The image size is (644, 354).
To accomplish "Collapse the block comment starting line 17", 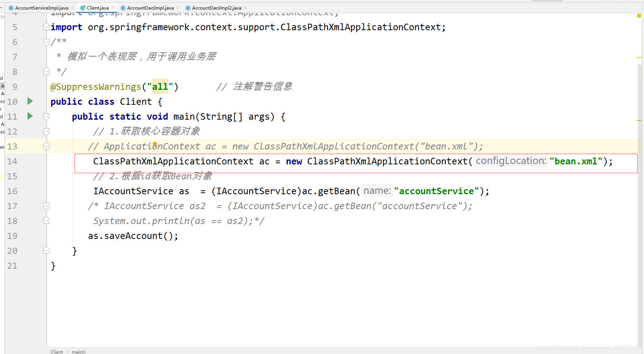I will 46,206.
